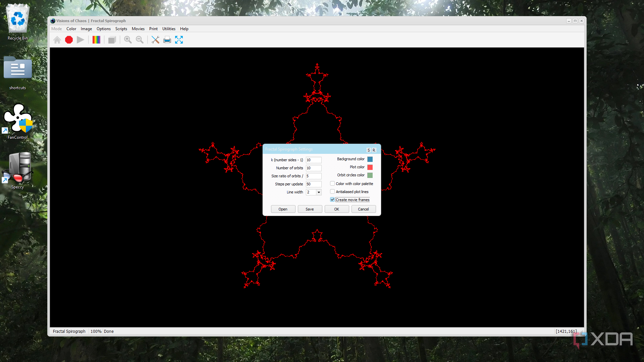
Task: Open the rainbow color palette icon
Action: 96,40
